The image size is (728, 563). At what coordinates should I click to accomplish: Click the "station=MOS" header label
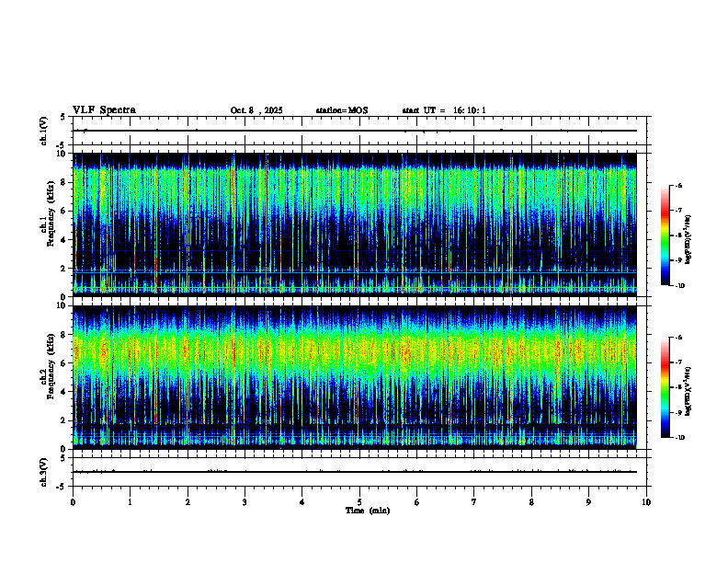coord(342,110)
